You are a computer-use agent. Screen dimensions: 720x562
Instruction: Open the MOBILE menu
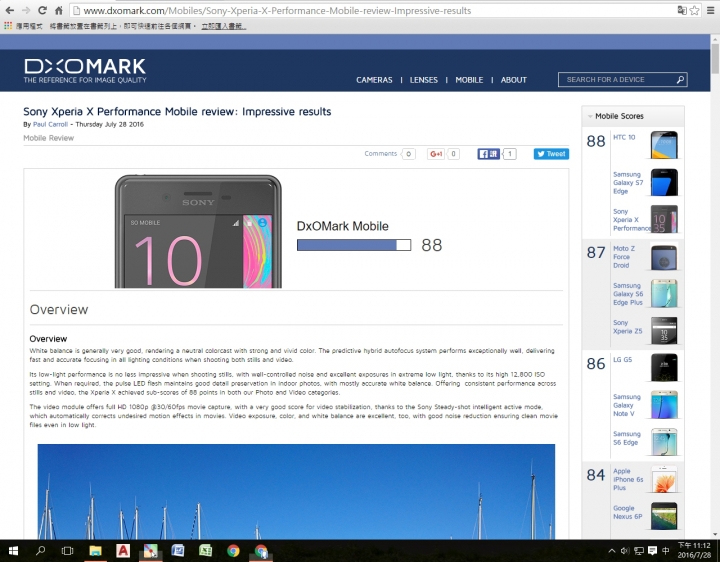point(469,80)
